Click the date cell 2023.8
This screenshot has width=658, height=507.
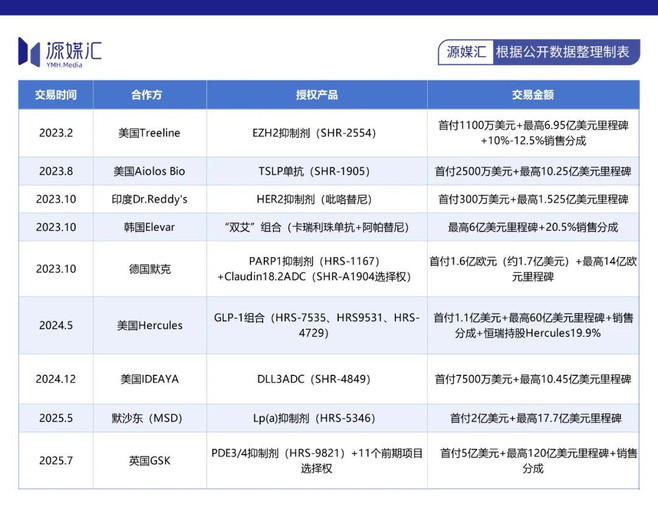point(56,171)
